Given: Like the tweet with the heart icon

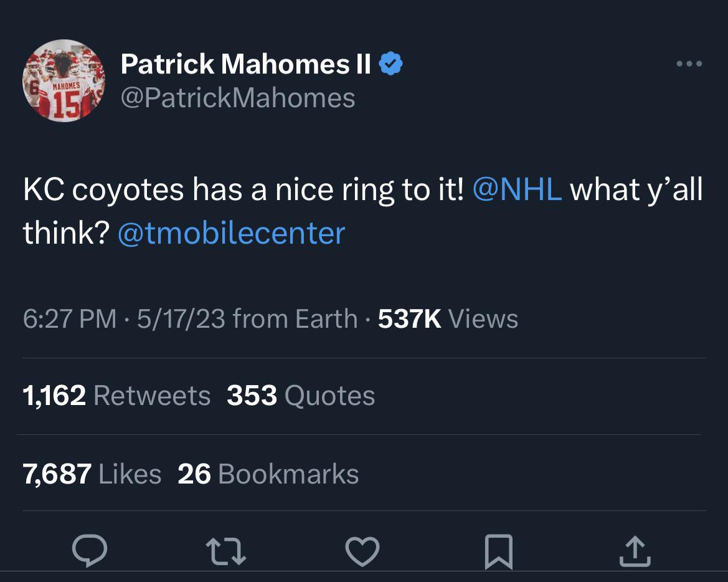Looking at the screenshot, I should point(362,551).
